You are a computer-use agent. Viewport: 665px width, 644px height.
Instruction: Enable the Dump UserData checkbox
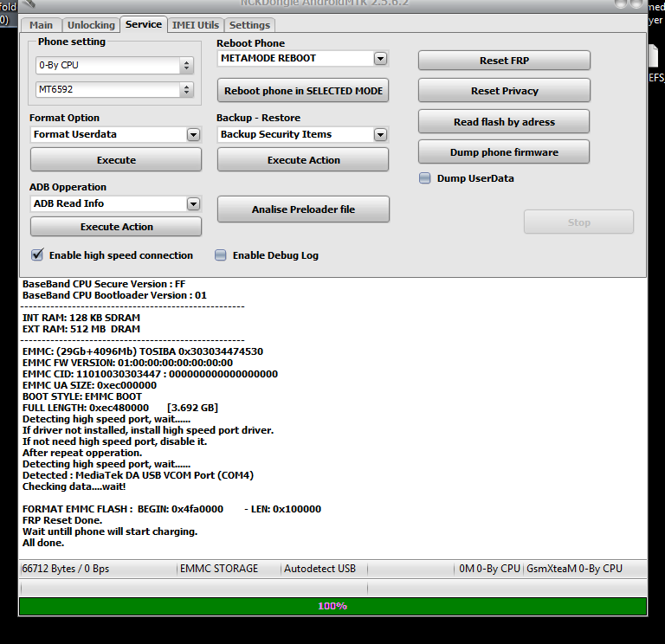click(x=424, y=178)
